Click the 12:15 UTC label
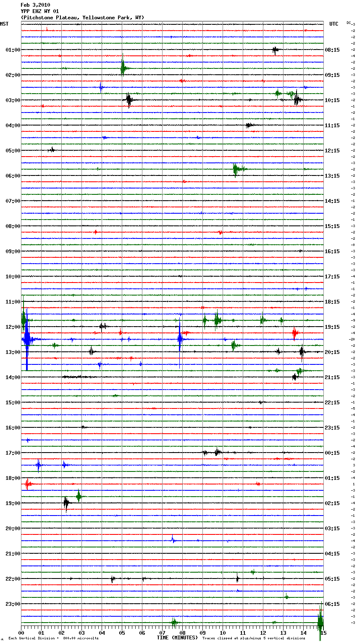Viewport: 357px width, 644px height. (x=332, y=151)
